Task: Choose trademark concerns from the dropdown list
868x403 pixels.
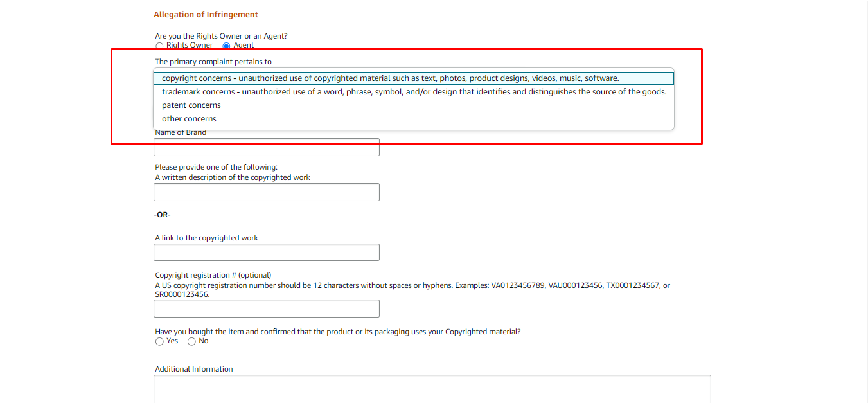Action: pyautogui.click(x=413, y=92)
